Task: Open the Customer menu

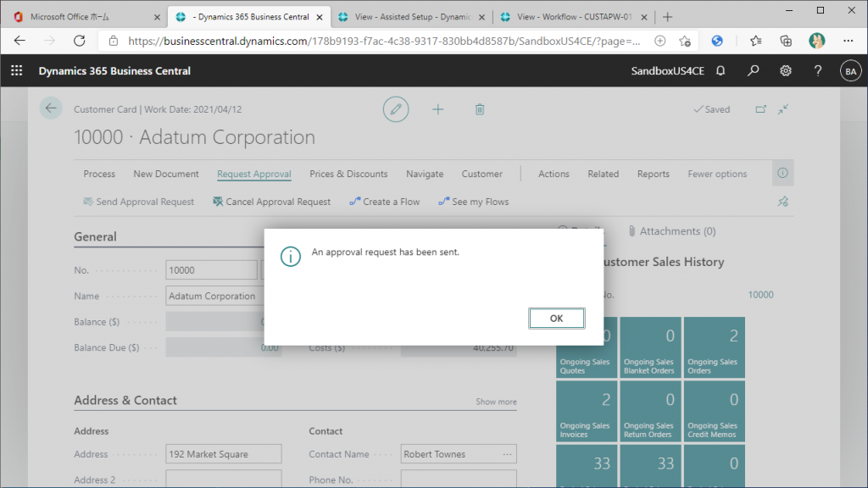Action: tap(482, 174)
